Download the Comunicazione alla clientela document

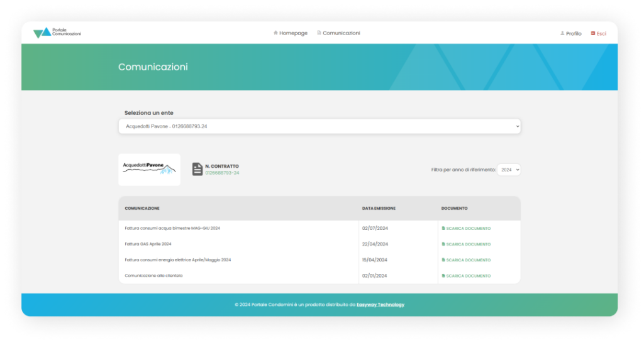pos(468,276)
